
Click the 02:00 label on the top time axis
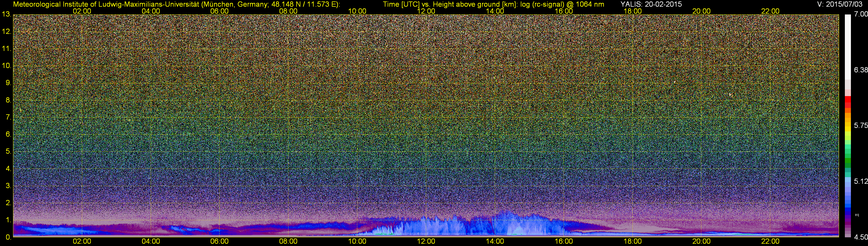[x=82, y=11]
